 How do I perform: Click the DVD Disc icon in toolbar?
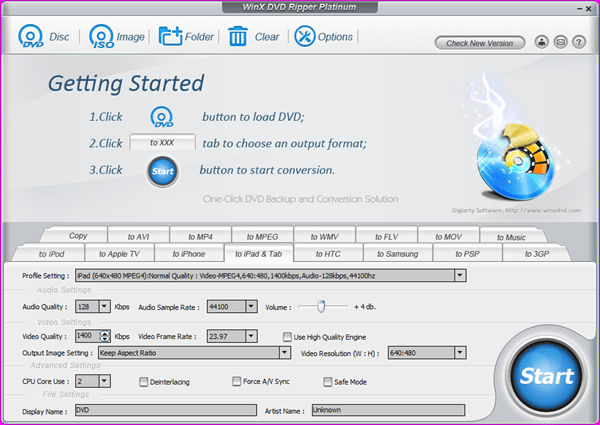pyautogui.click(x=31, y=36)
